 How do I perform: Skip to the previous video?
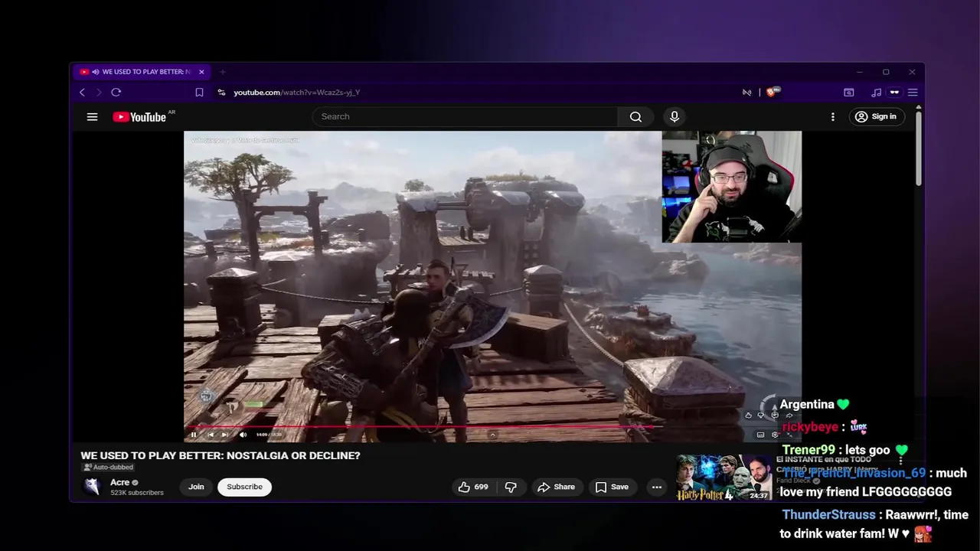coord(211,435)
